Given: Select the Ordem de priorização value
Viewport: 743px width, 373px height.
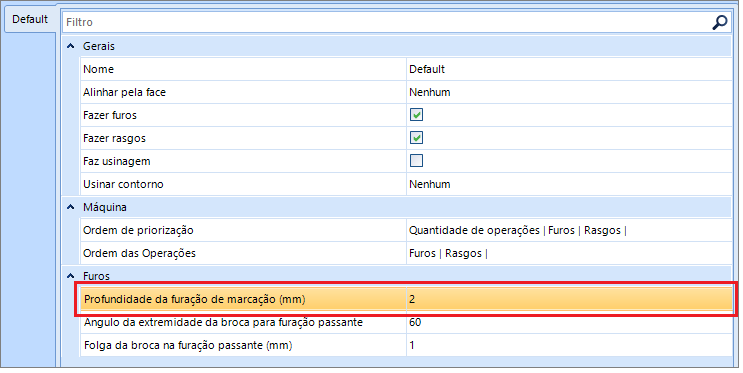Looking at the screenshot, I should pyautogui.click(x=569, y=230).
